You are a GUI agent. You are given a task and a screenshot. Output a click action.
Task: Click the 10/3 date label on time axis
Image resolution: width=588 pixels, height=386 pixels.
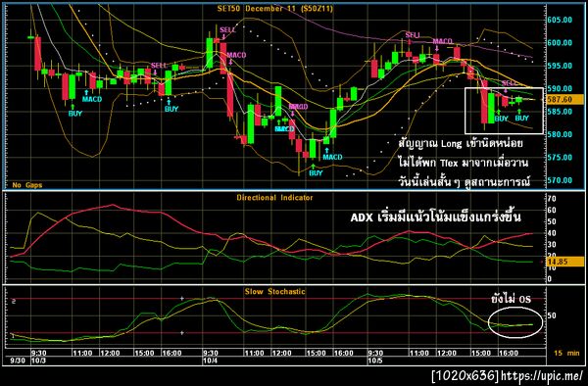point(38,361)
